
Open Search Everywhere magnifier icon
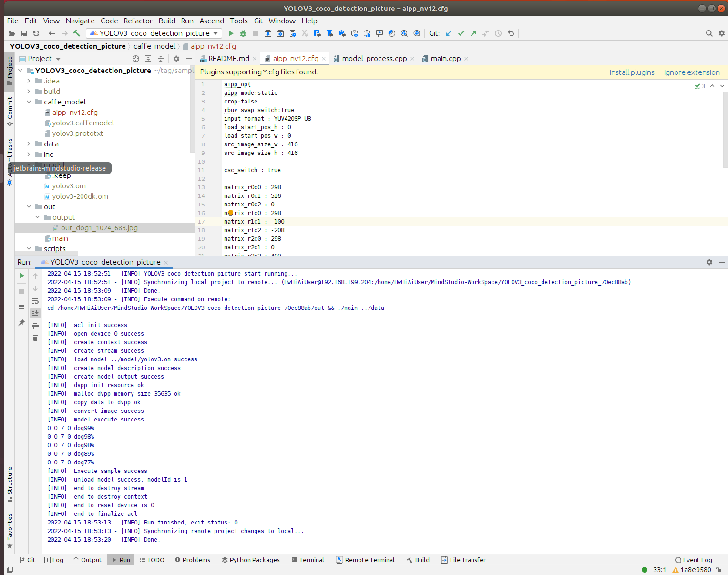click(x=709, y=33)
